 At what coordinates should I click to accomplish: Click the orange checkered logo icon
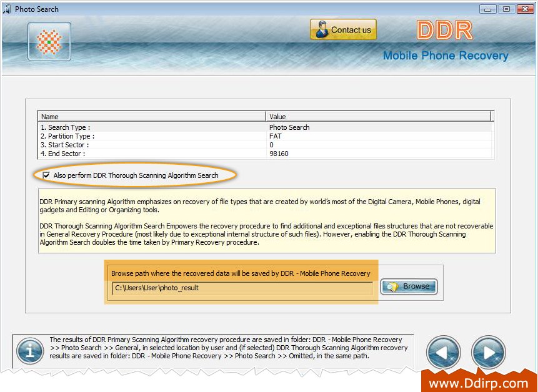pyautogui.click(x=49, y=41)
